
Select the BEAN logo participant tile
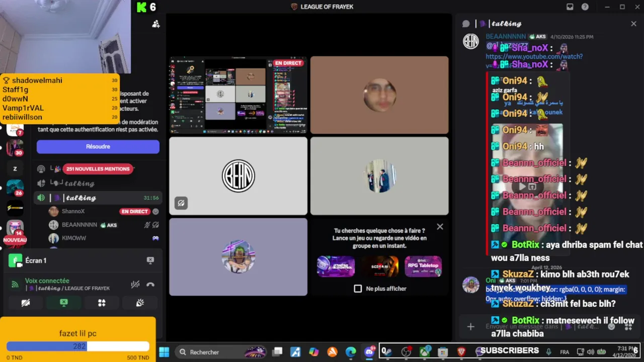point(238,176)
